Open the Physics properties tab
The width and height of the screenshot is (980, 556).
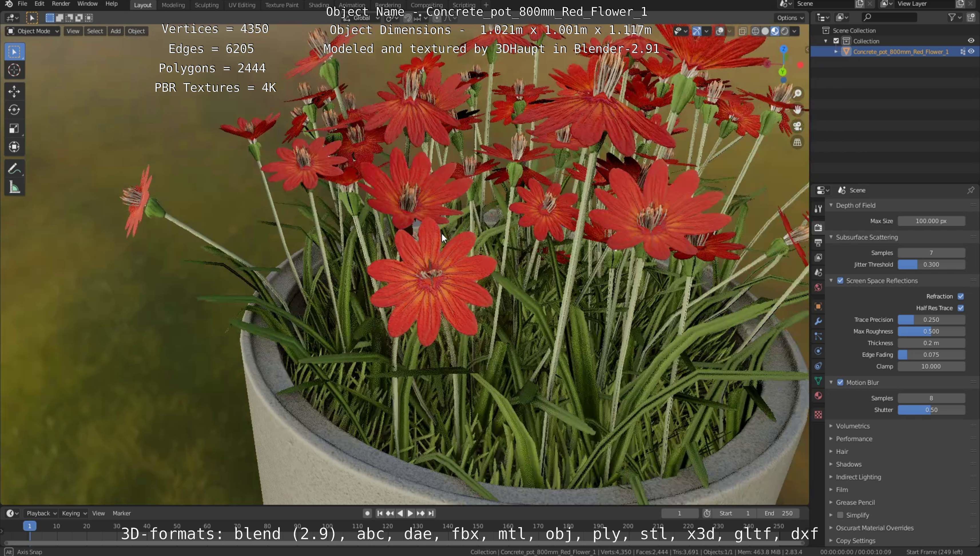[x=818, y=351]
